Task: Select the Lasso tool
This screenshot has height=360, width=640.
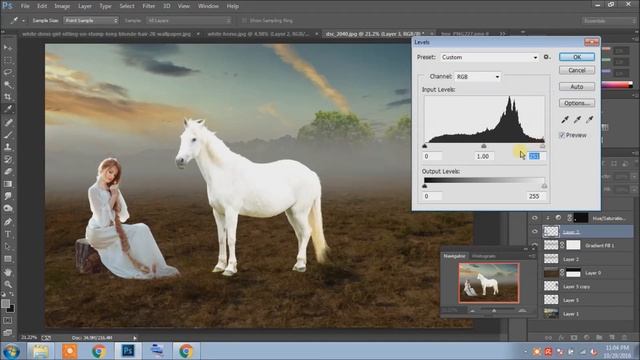Action: pos(8,73)
